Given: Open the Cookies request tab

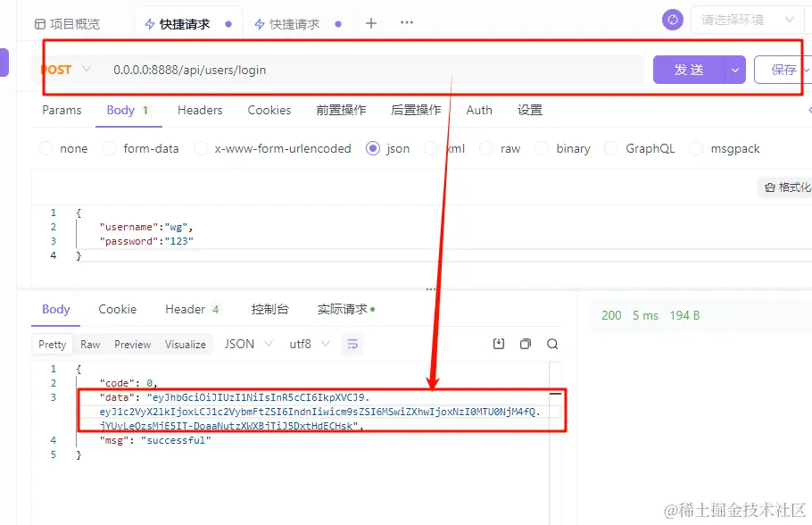Looking at the screenshot, I should pyautogui.click(x=269, y=110).
